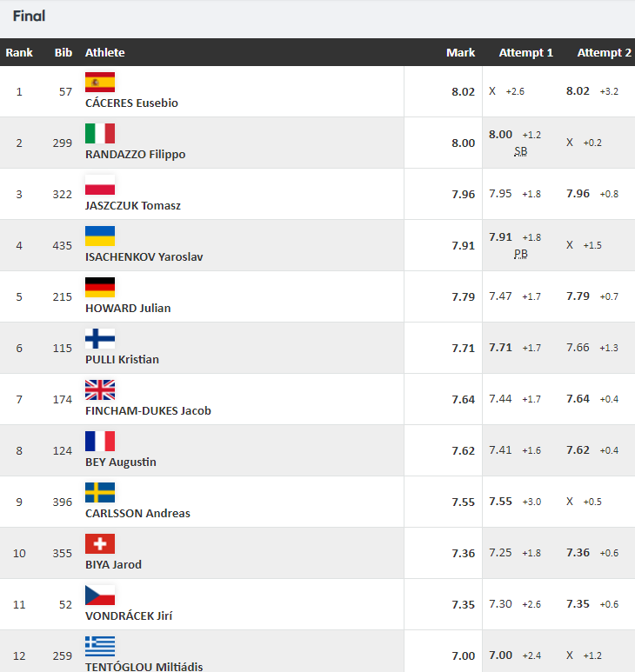The width and height of the screenshot is (635, 672).
Task: Click the Finland flag icon
Action: click(100, 338)
